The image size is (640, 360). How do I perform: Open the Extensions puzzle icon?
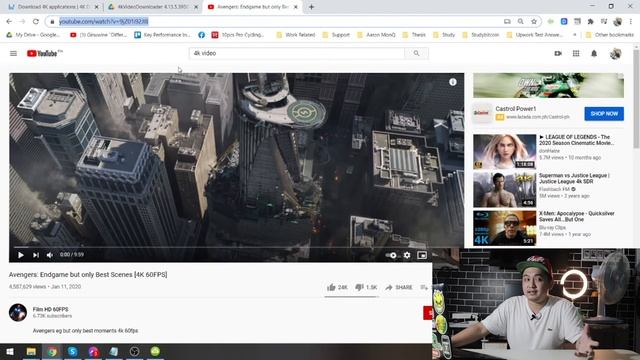coord(590,21)
